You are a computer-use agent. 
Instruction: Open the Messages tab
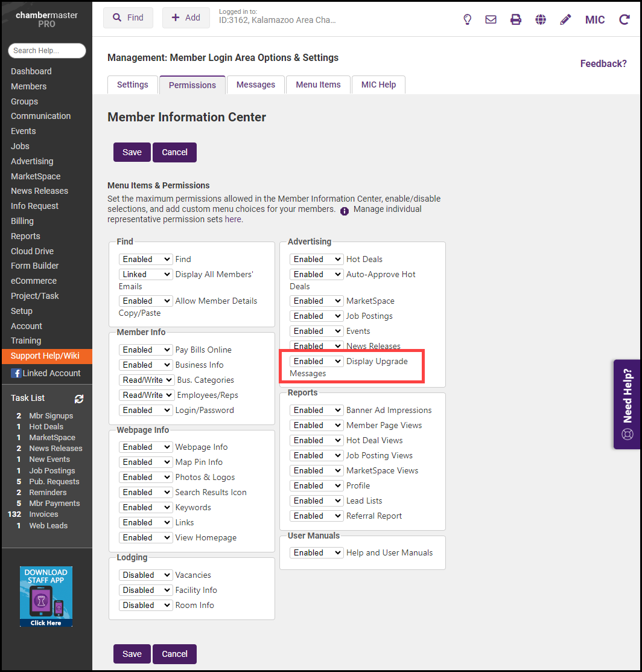click(x=256, y=85)
